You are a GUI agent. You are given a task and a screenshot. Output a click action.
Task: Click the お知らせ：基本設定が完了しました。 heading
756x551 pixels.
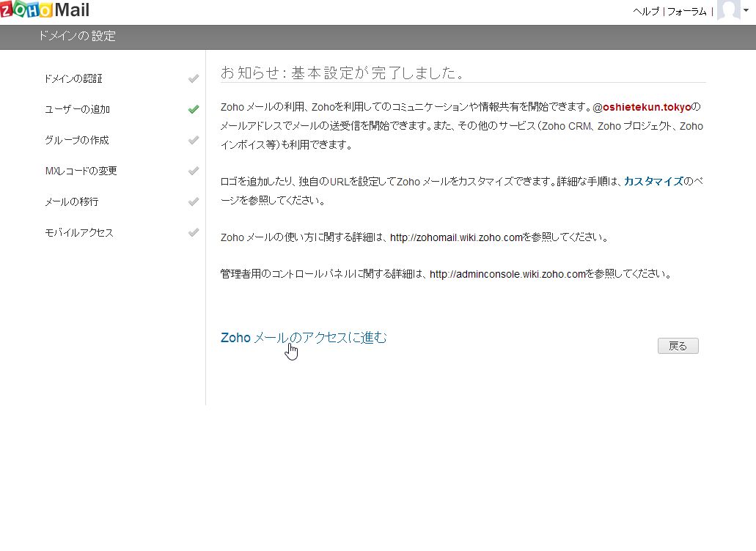click(x=342, y=73)
